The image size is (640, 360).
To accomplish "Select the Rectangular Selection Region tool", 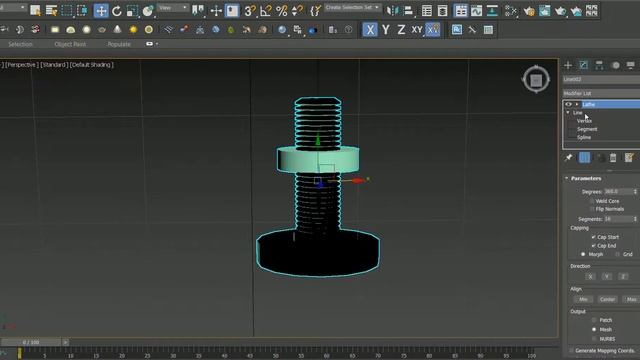I will click(x=67, y=11).
